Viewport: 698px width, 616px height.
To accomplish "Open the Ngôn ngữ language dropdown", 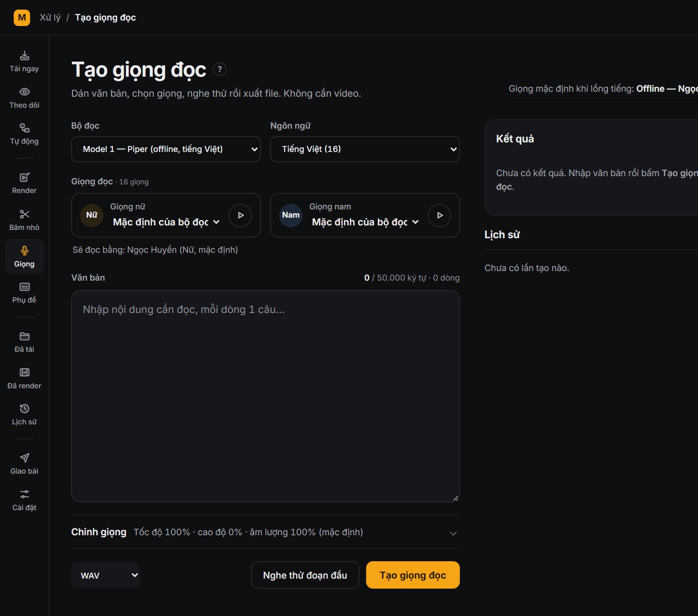I will [x=365, y=149].
